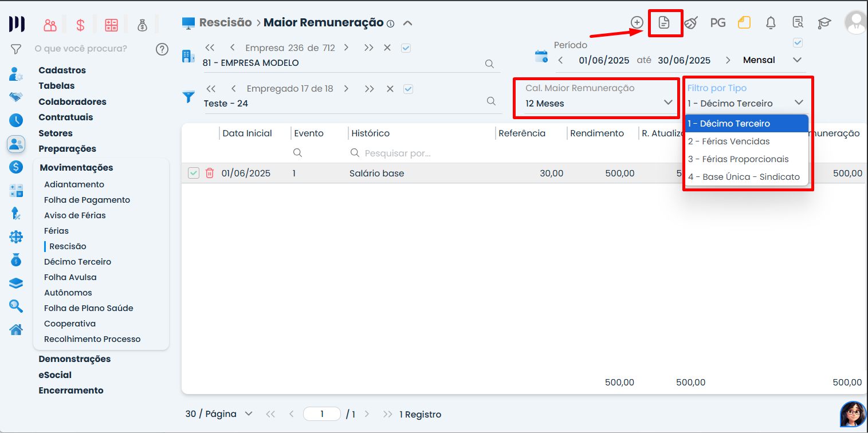Viewport: 868px width, 433px height.
Task: Open the Adiantamento sidebar item
Action: click(74, 184)
